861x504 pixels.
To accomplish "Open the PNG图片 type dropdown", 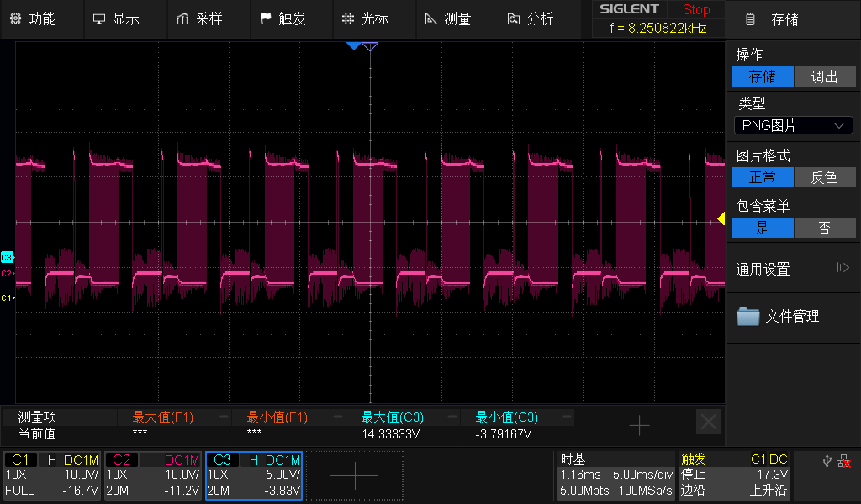I will pos(793,125).
